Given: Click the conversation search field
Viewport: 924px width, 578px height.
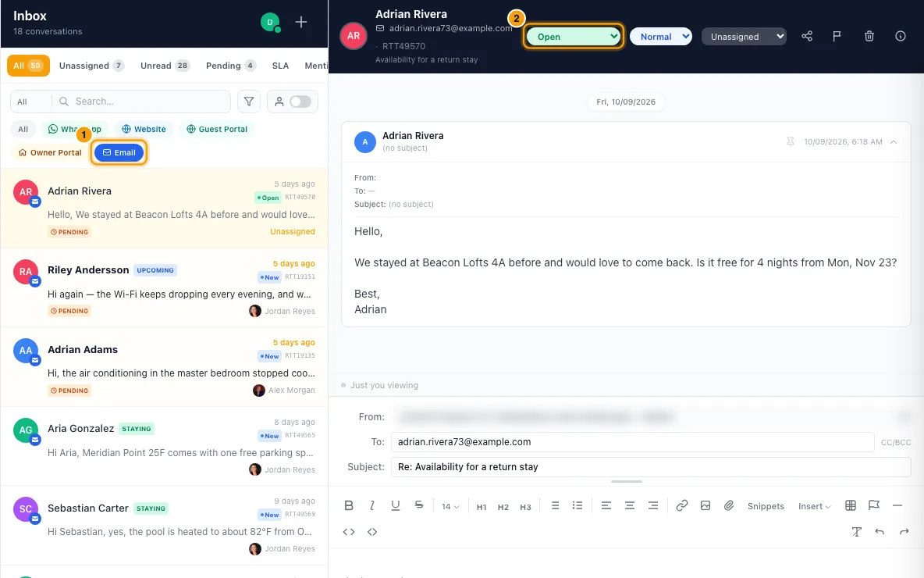Looking at the screenshot, I should tap(141, 102).
